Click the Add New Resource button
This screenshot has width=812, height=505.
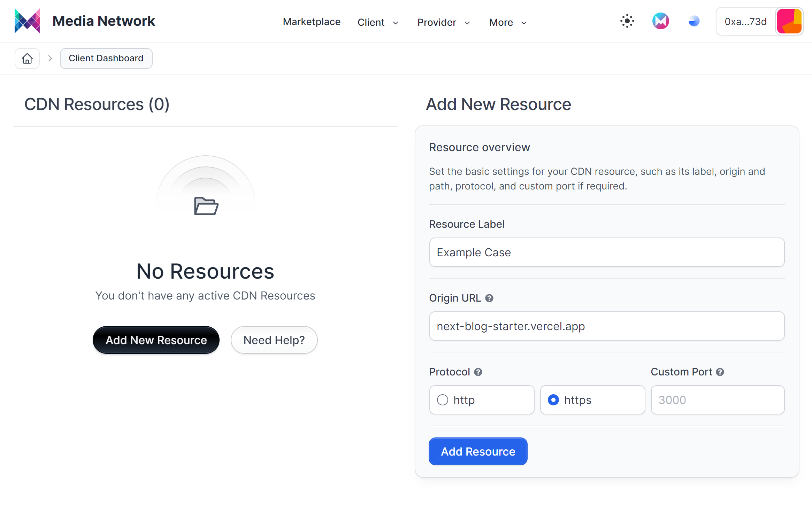click(x=156, y=340)
